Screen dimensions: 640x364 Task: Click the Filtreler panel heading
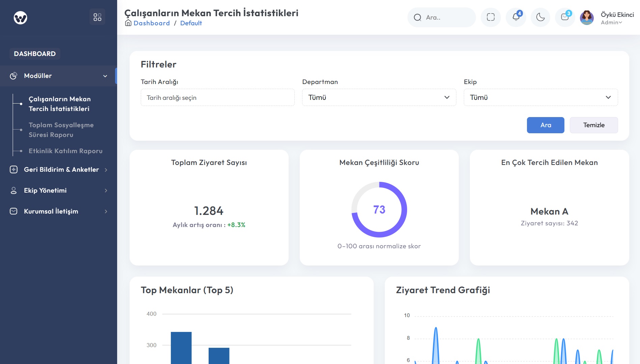[159, 64]
